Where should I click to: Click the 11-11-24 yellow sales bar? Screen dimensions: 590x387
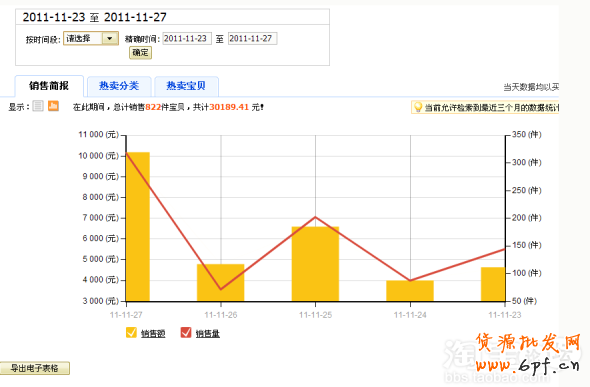tap(410, 291)
